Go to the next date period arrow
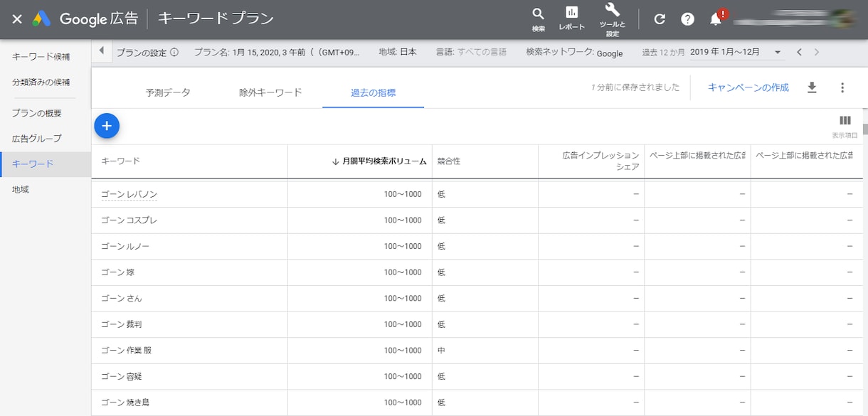 tap(817, 52)
